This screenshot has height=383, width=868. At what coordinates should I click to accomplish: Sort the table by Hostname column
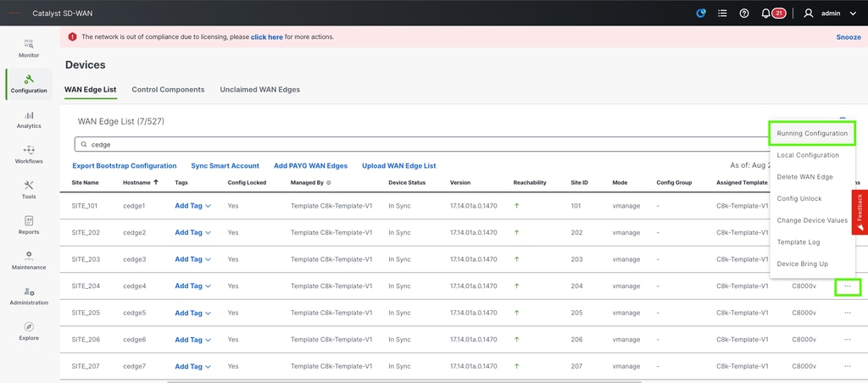136,182
